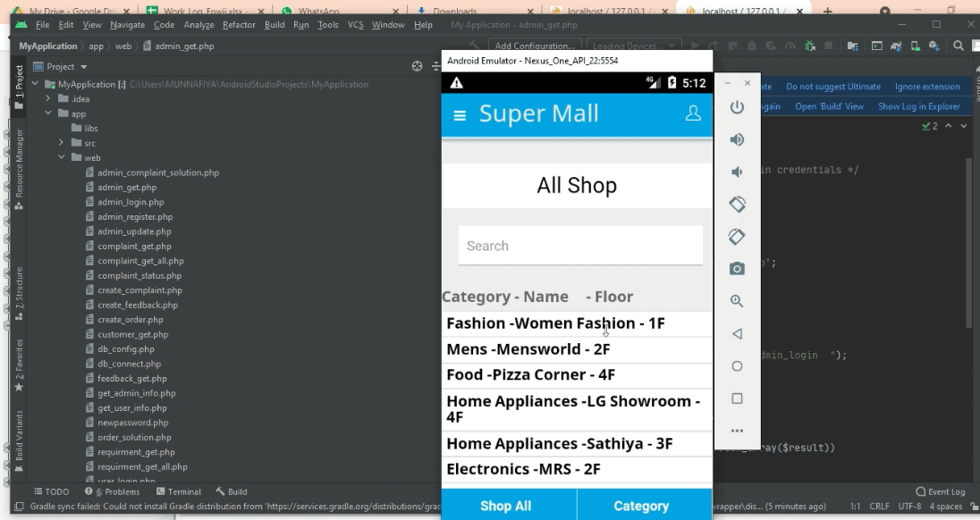
Task: Click the shop Search input field
Action: [x=580, y=246]
